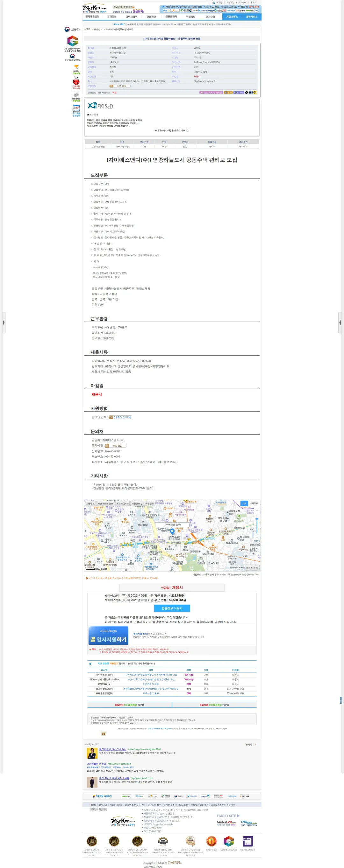The image size is (344, 868).
Task: Zoom out the map with minus button
Action: click(256, 538)
